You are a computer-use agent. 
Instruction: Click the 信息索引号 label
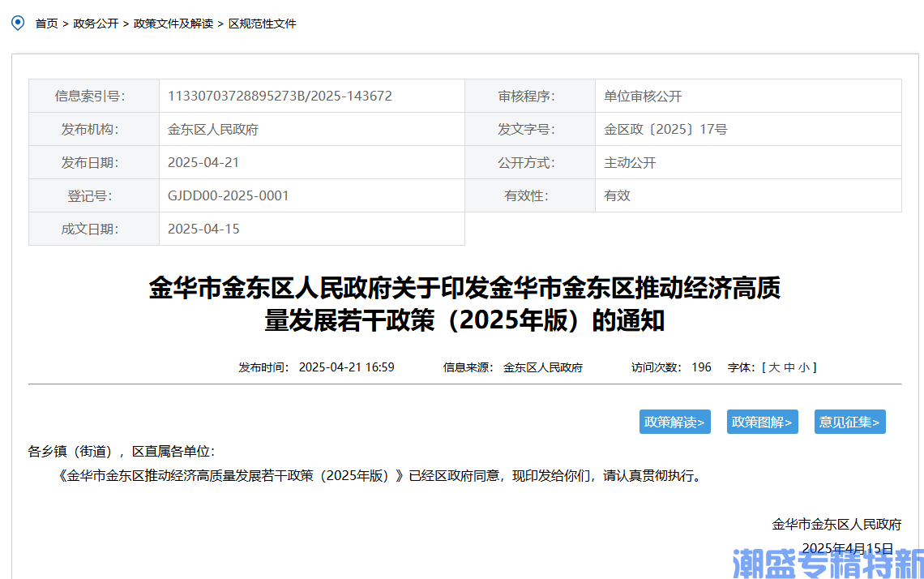(x=90, y=96)
